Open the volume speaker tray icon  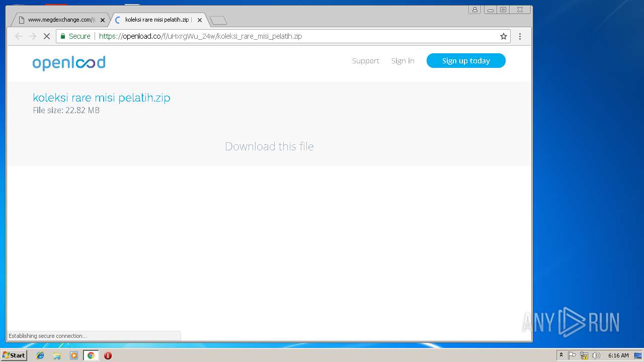pos(596,355)
